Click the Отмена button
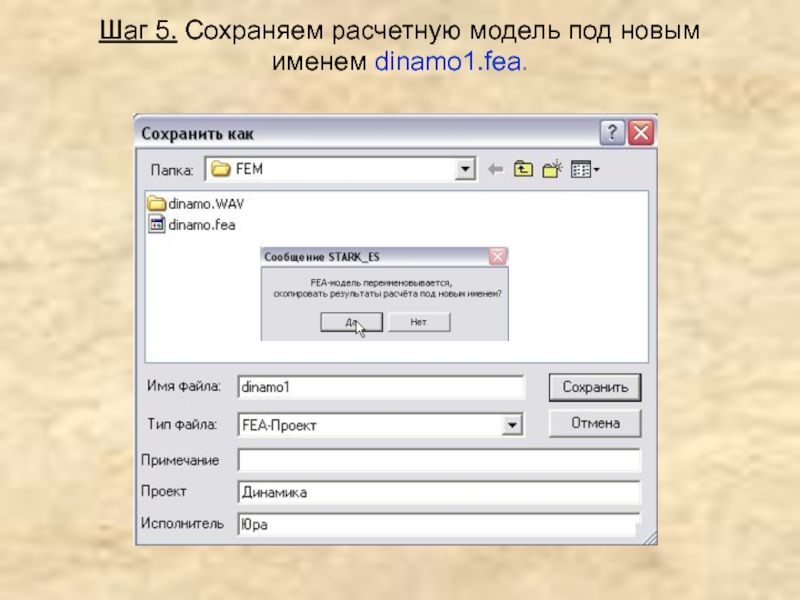Viewport: 800px width, 600px height. tap(595, 423)
